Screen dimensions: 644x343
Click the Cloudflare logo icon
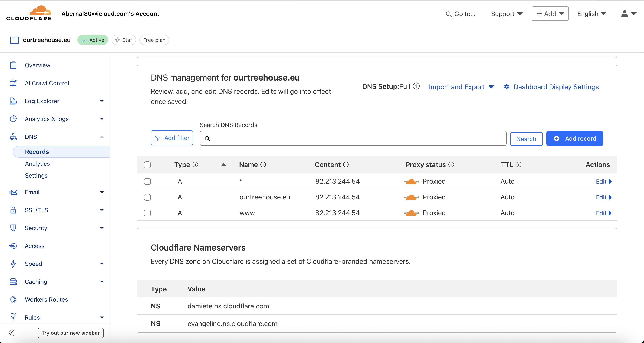point(29,13)
